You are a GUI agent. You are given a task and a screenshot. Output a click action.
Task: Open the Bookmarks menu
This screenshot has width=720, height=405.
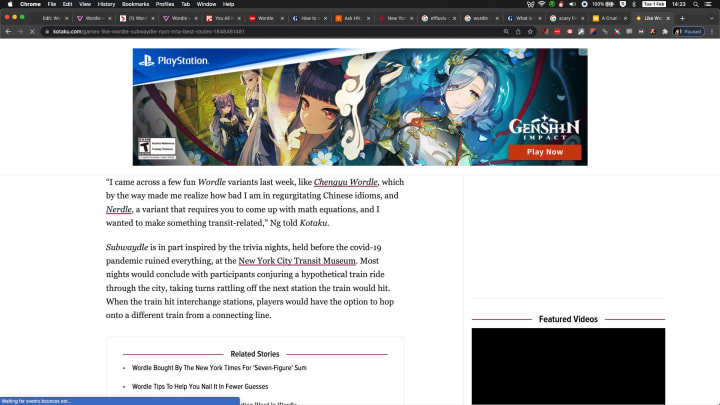[135, 4]
